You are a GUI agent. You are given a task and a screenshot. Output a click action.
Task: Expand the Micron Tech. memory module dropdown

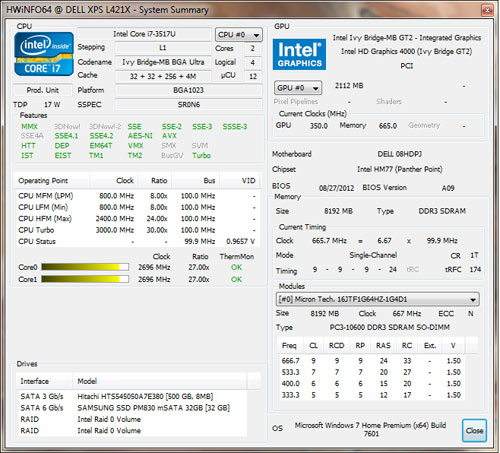tap(377, 299)
